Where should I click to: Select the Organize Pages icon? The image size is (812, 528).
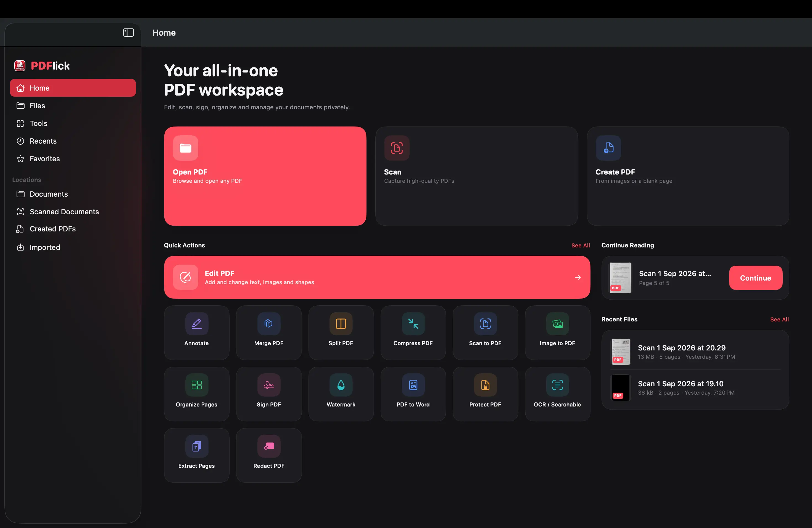pyautogui.click(x=197, y=385)
